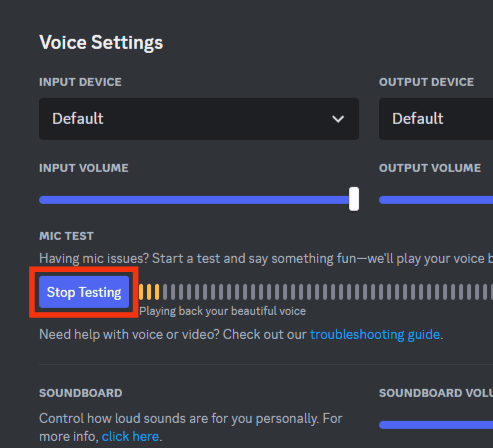This screenshot has height=448, width=493.
Task: Click the INPUT DEVICE label
Action: click(x=80, y=82)
